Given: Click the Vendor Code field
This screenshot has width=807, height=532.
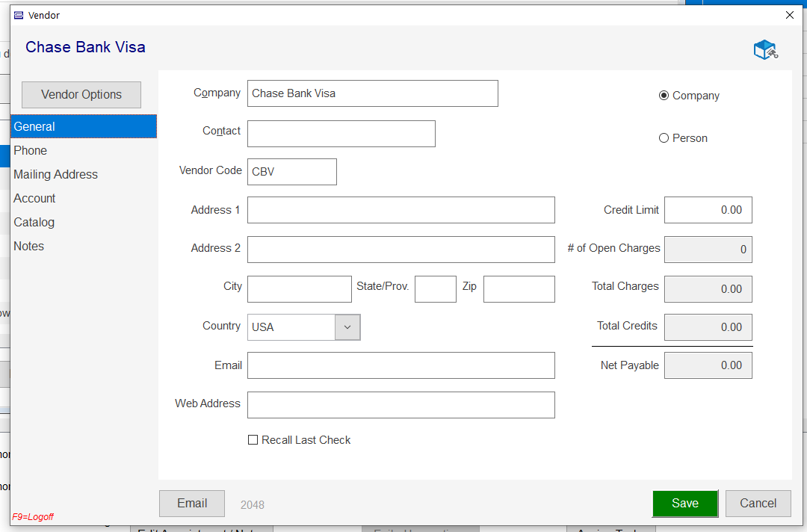Looking at the screenshot, I should click(x=292, y=172).
